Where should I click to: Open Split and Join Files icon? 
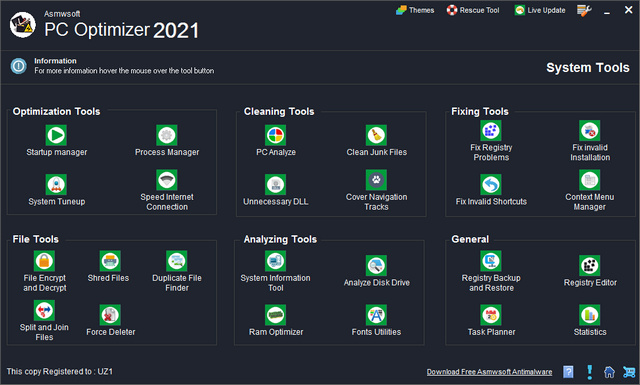click(44, 310)
